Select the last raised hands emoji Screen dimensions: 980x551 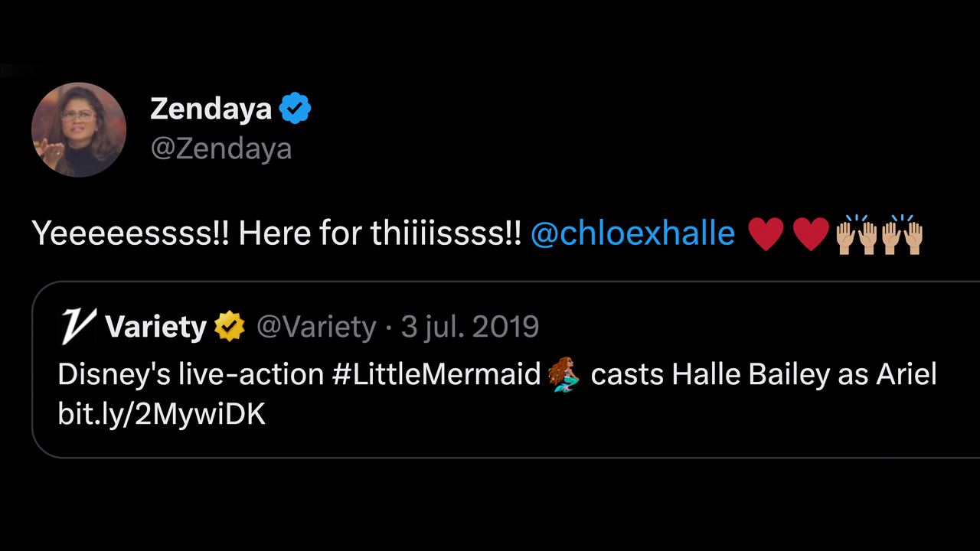tap(902, 234)
